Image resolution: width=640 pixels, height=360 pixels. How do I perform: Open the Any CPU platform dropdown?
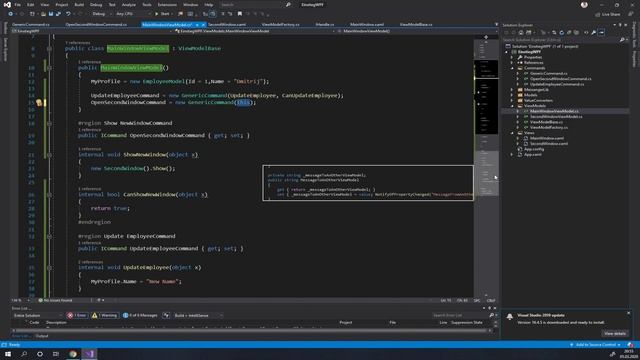tap(133, 14)
